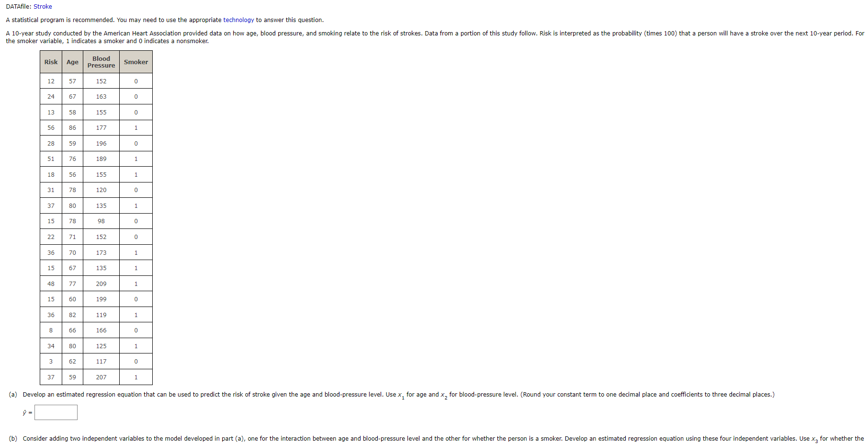
Task: Click the smoker value in the 177 row
Action: click(136, 128)
